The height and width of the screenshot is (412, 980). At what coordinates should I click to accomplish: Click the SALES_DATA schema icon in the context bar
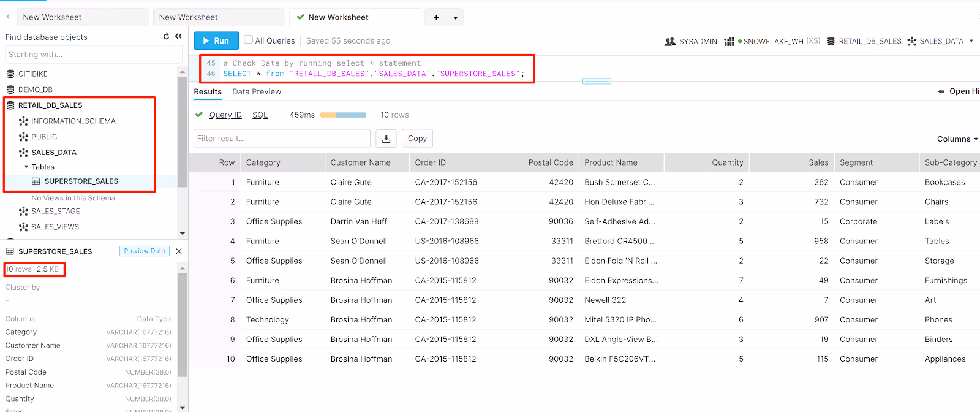click(912, 41)
